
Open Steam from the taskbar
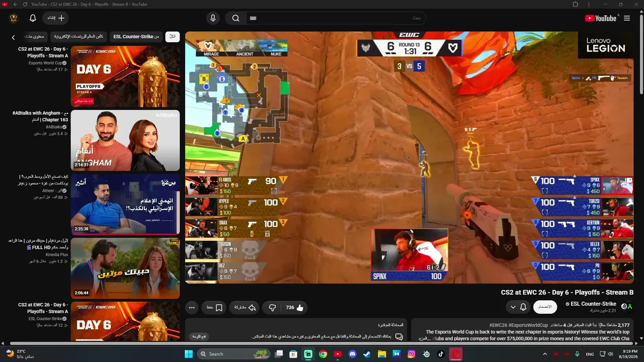click(367, 354)
